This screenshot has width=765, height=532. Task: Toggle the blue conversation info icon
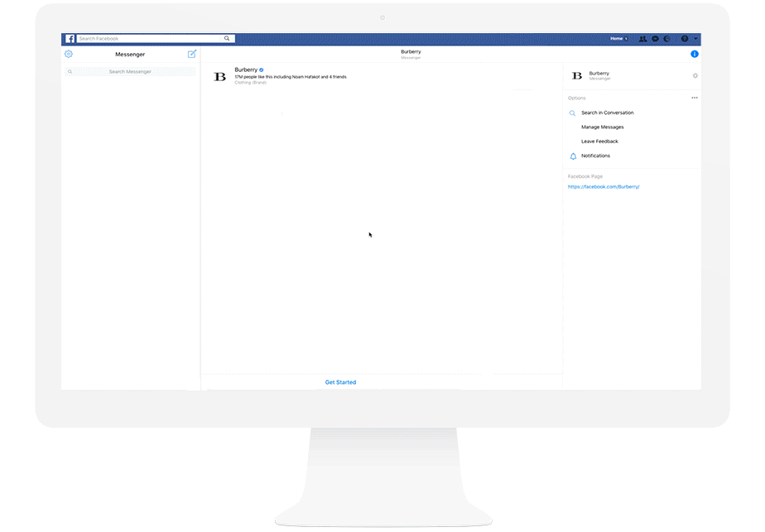click(695, 55)
